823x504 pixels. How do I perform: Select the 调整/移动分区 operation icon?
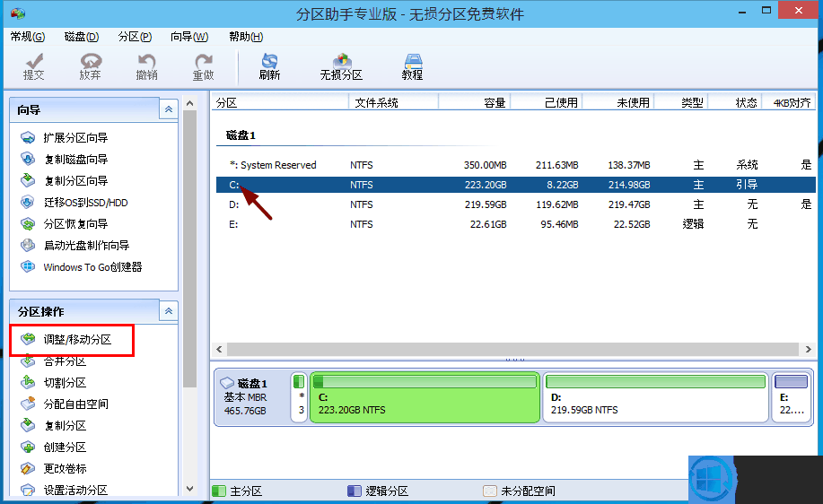(28, 339)
